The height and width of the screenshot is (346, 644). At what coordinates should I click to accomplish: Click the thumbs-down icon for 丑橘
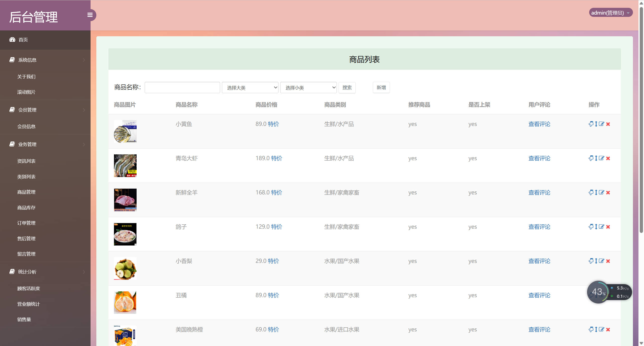(591, 295)
